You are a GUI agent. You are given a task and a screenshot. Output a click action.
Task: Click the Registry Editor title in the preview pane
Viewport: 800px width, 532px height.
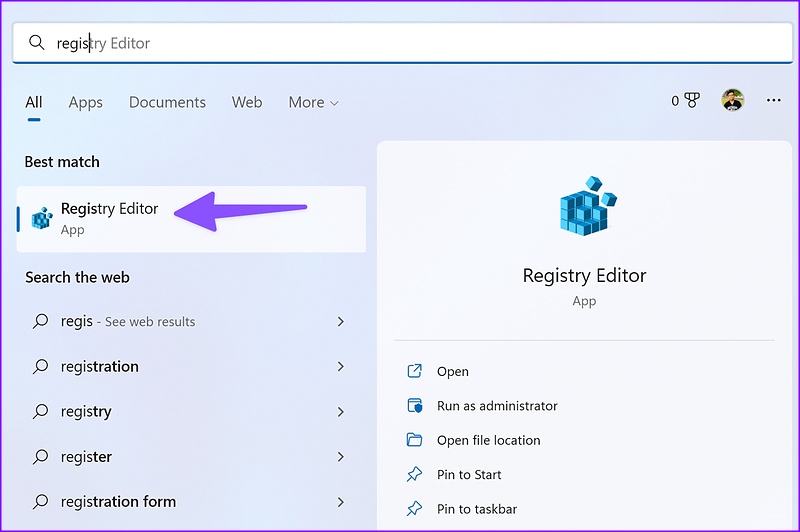coord(584,275)
